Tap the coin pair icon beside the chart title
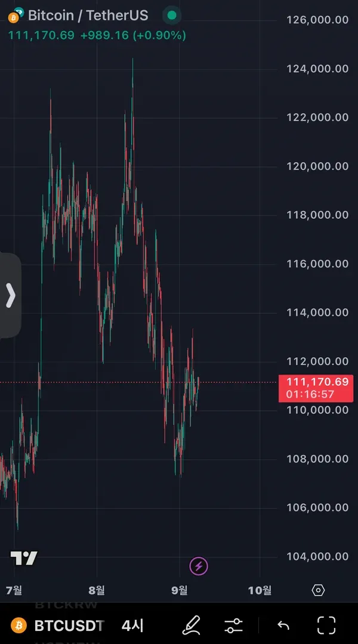Screen dimensions: 358x644 (x=16, y=15)
